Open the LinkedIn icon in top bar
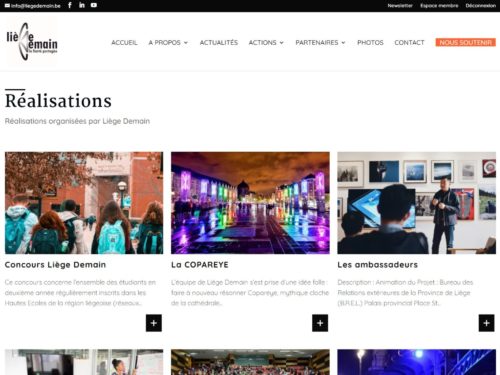 82,5
